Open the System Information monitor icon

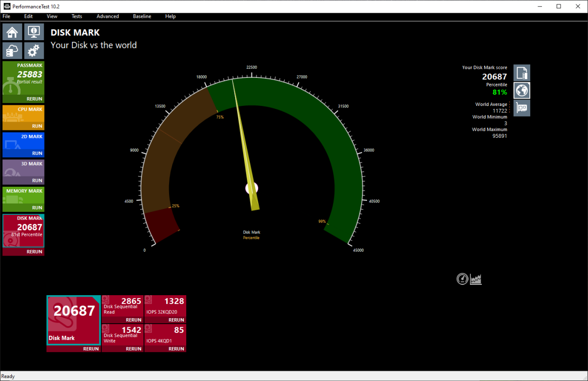(34, 32)
